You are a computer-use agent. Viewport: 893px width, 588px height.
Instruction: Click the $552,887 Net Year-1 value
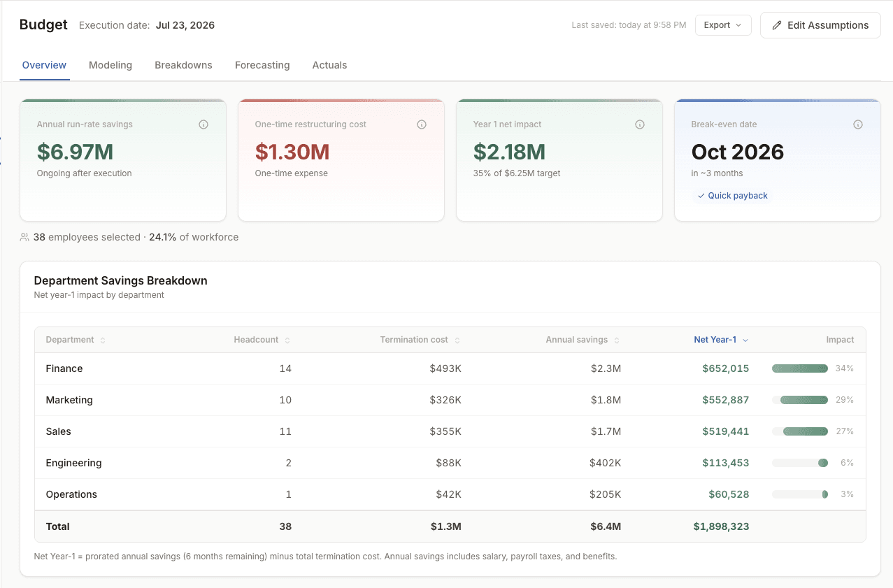[x=726, y=400]
